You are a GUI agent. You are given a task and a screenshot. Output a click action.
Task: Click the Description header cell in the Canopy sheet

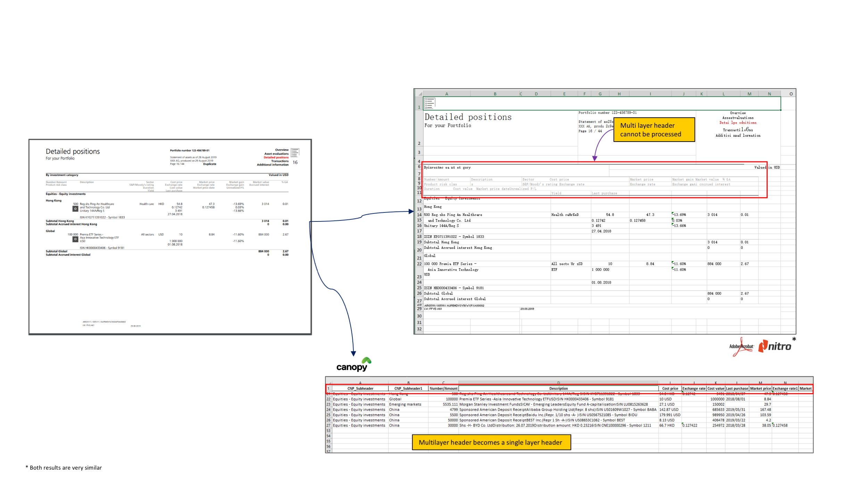(558, 388)
